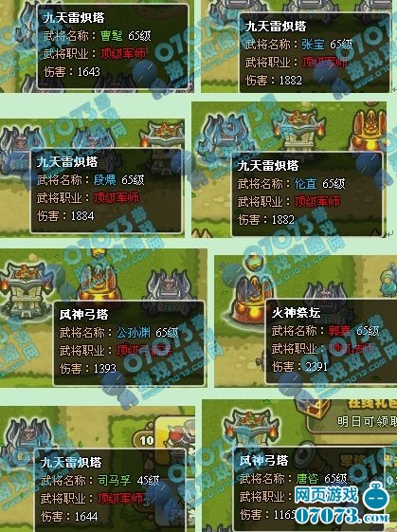Select the orange fire altar beside 伦直 panel
The image size is (397, 532).
tap(369, 131)
